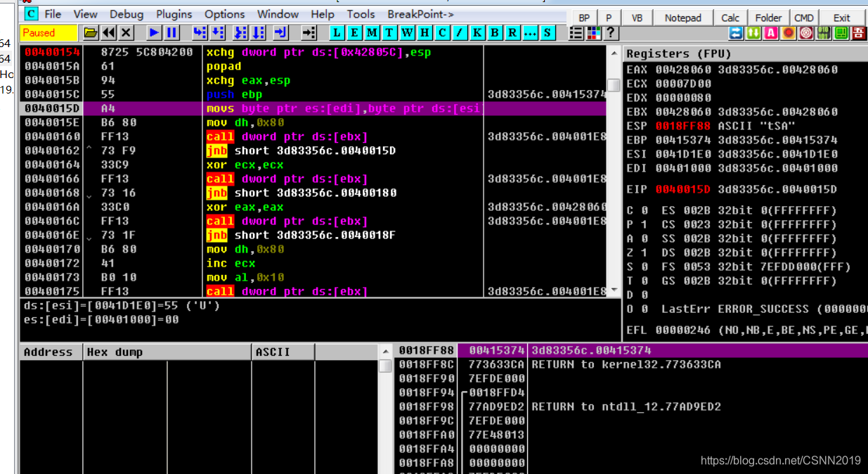Open the File menu

click(x=53, y=14)
